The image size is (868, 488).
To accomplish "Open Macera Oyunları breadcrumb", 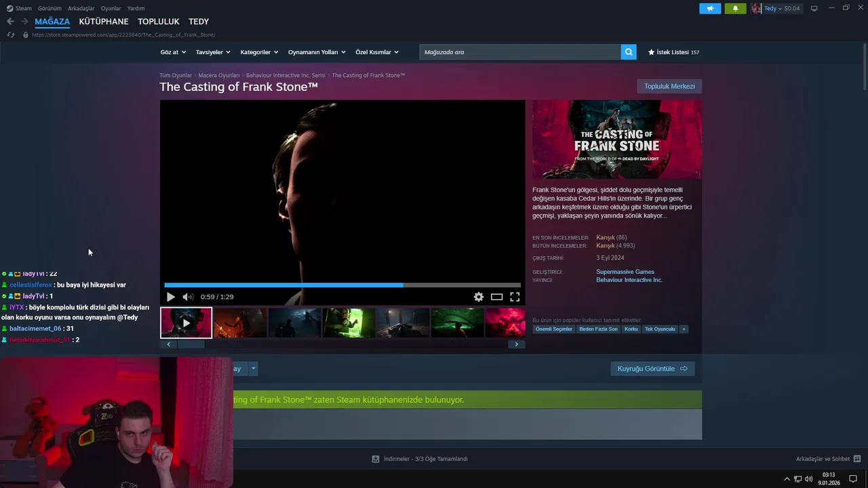I will tap(219, 75).
